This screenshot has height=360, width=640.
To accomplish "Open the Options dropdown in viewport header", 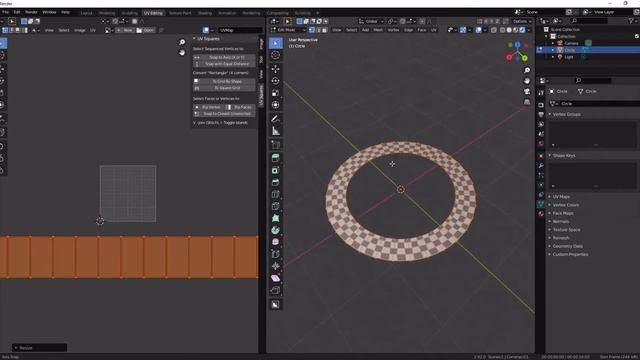I will 522,21.
